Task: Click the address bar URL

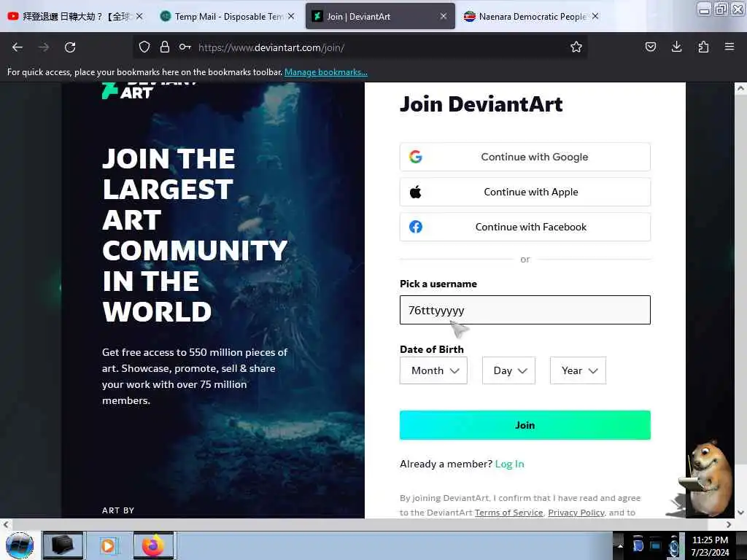Action: click(x=271, y=47)
